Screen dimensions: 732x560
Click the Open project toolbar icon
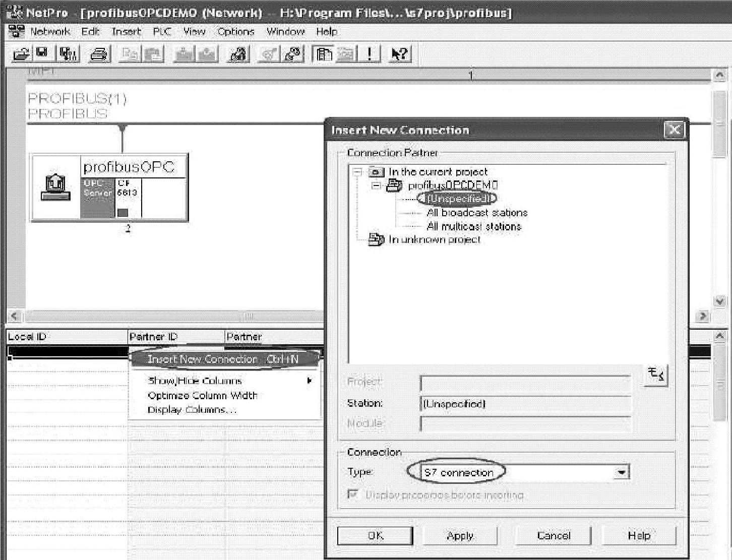(x=22, y=54)
